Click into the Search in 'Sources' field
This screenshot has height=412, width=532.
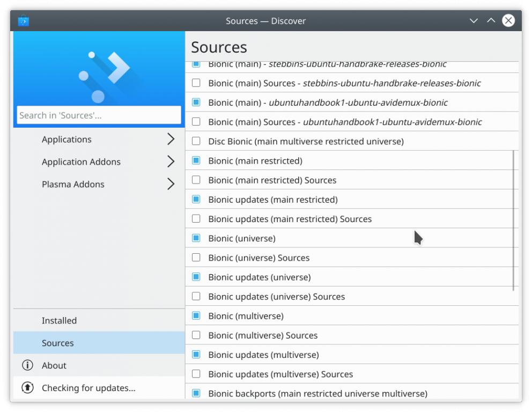[x=99, y=115]
